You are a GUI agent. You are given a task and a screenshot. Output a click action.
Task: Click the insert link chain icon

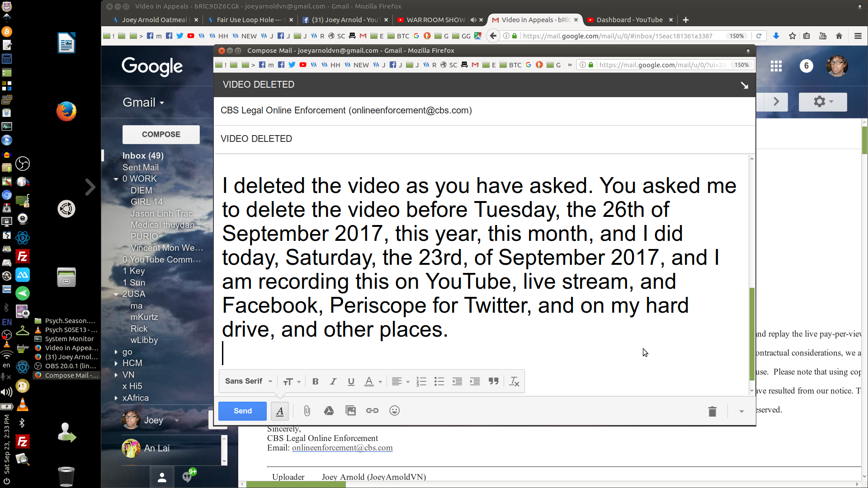[373, 411]
